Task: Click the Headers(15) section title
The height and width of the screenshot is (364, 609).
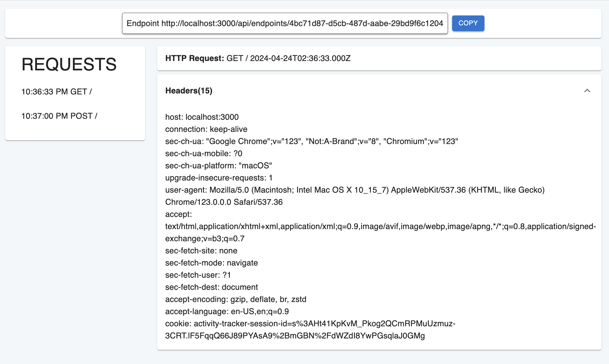Action: coord(189,91)
